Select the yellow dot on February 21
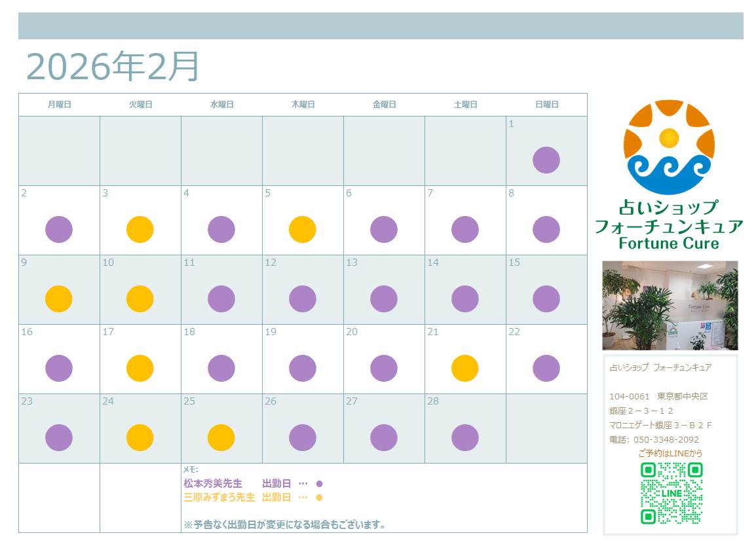756x548 pixels. [x=464, y=369]
